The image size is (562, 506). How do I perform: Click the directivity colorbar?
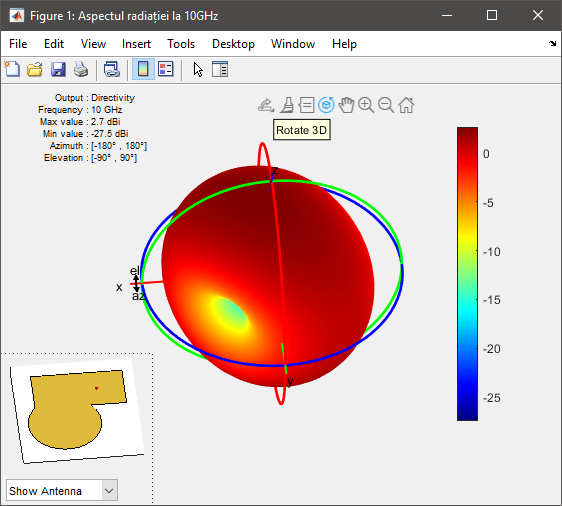(x=467, y=274)
